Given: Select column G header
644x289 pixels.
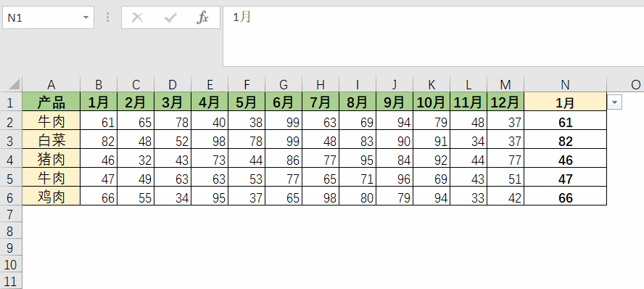Looking at the screenshot, I should [x=284, y=85].
